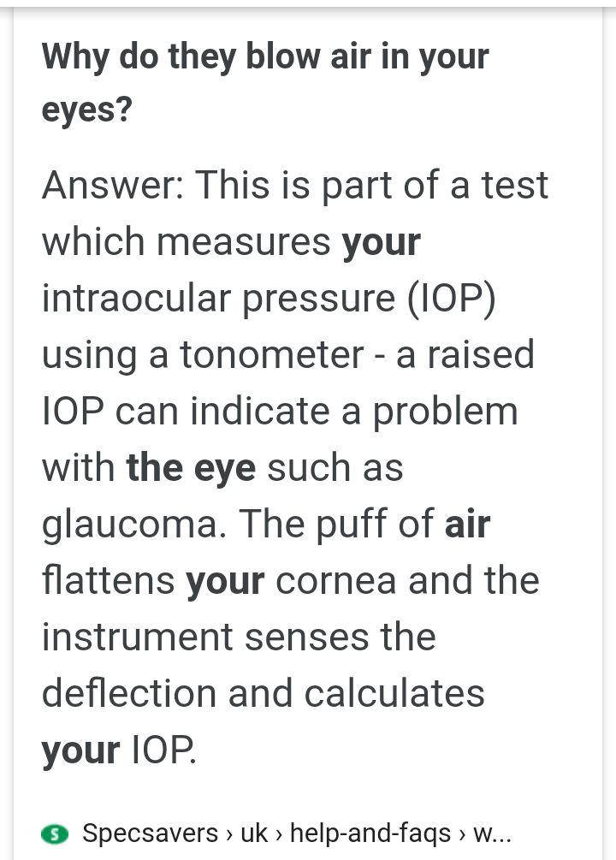Image resolution: width=616 pixels, height=860 pixels.
Task: Click the bold phrase 'the eye'
Action: click(x=191, y=469)
